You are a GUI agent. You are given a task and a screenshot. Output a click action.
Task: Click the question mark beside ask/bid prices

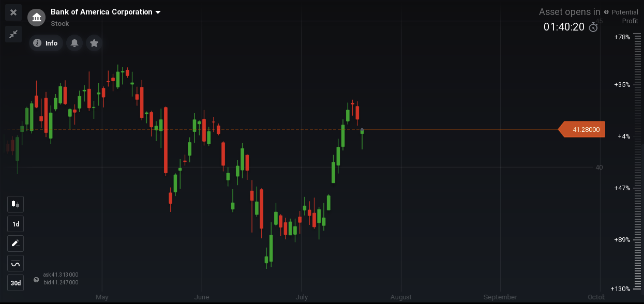[36, 280]
